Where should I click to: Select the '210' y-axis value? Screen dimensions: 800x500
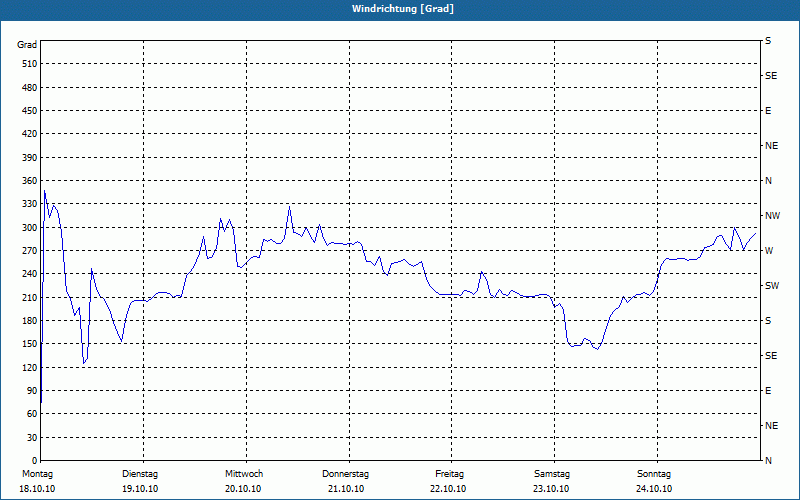pos(30,297)
